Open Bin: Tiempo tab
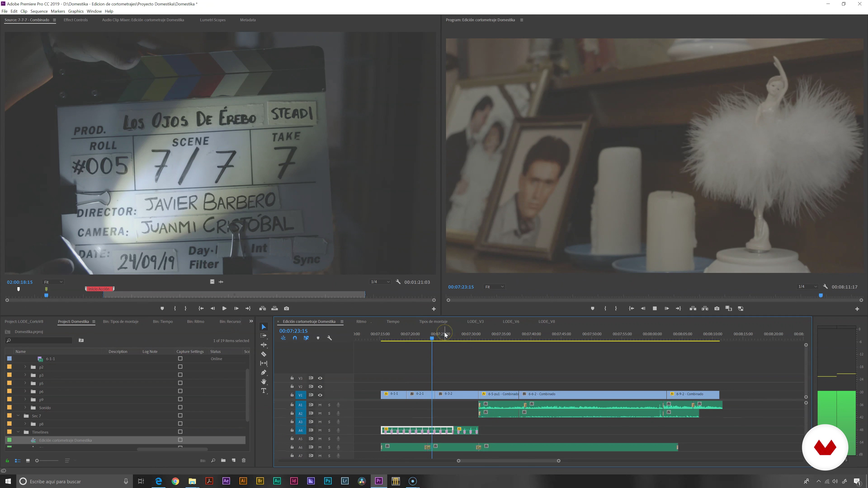 [163, 321]
